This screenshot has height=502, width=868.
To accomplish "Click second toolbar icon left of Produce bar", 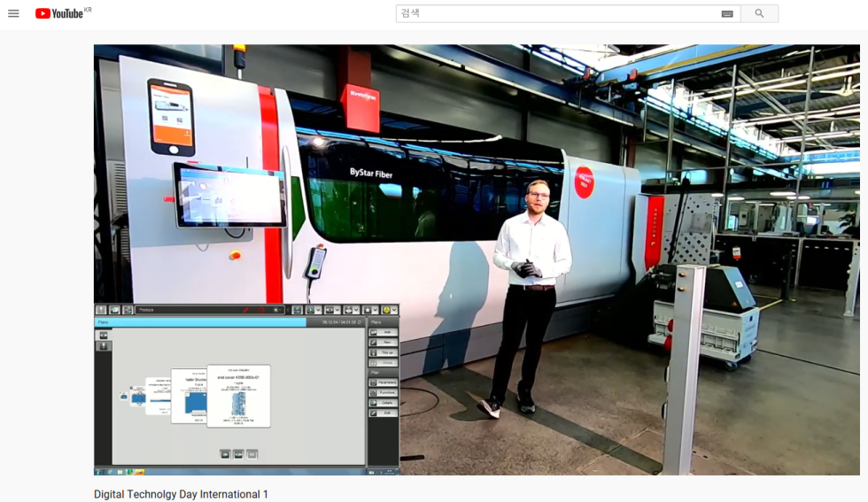I will [x=114, y=310].
